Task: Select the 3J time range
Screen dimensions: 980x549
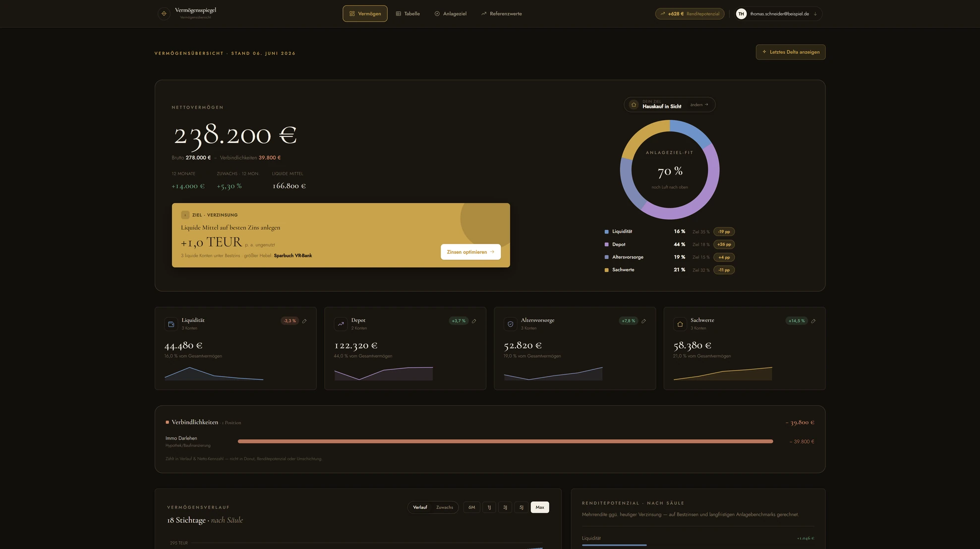Action: point(505,507)
